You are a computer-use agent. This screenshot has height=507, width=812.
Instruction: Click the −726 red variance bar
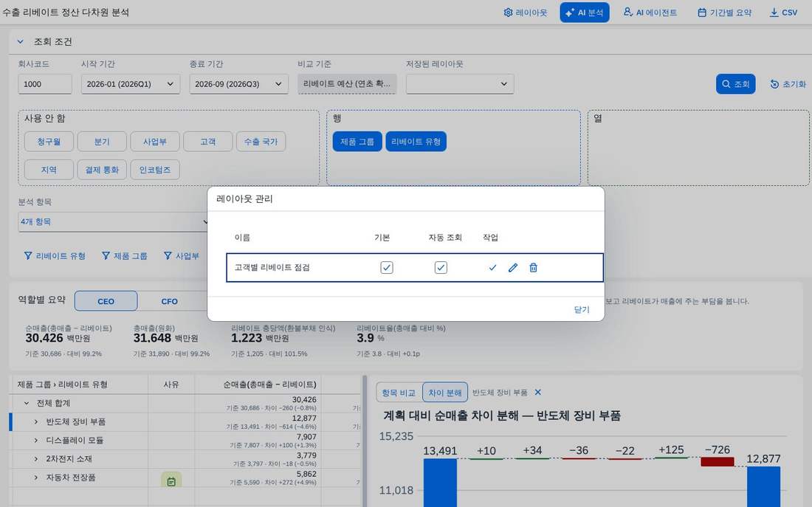(718, 461)
